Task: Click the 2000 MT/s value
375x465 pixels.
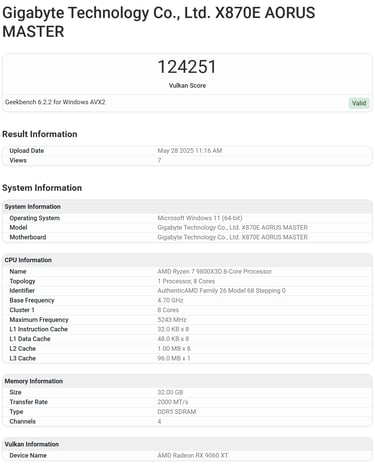Action: click(173, 402)
